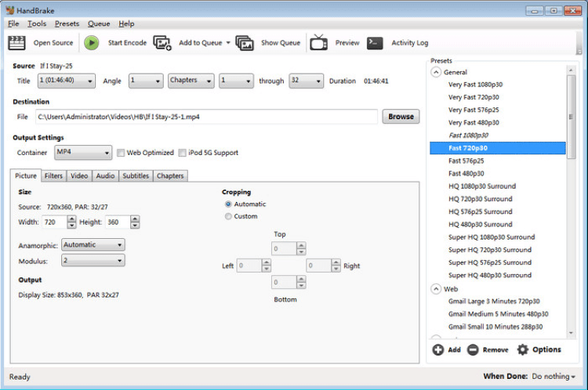588x390 pixels.
Task: Click the Open Source clapperboard icon
Action: [x=16, y=43]
